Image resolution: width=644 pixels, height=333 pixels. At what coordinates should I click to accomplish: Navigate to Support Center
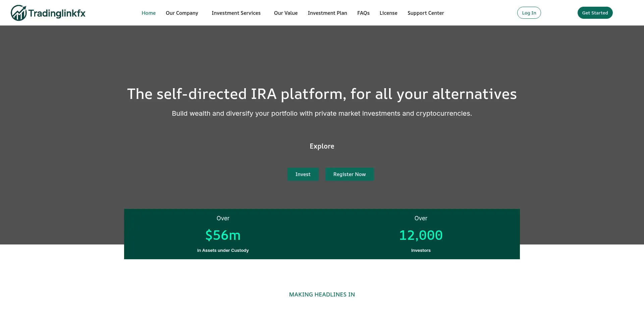pos(425,13)
